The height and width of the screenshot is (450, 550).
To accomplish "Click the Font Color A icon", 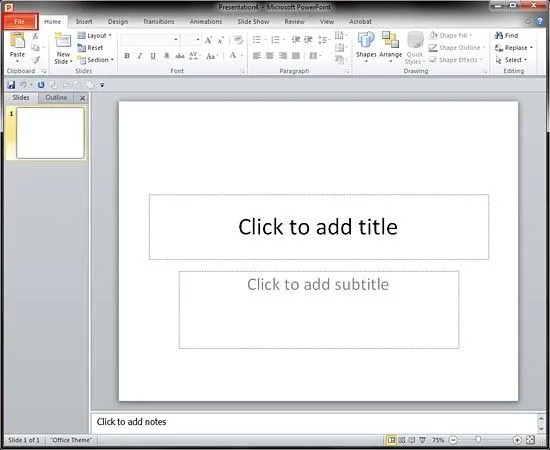I will point(233,55).
